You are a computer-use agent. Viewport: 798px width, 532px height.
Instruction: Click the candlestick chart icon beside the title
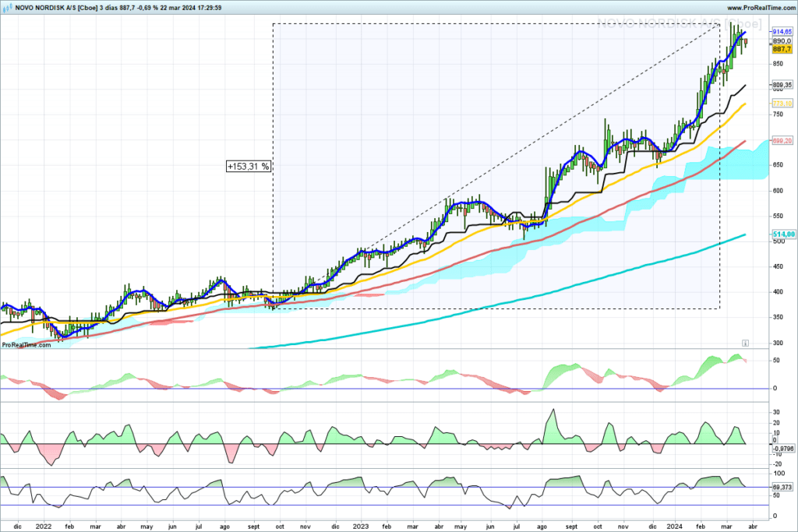(8, 8)
